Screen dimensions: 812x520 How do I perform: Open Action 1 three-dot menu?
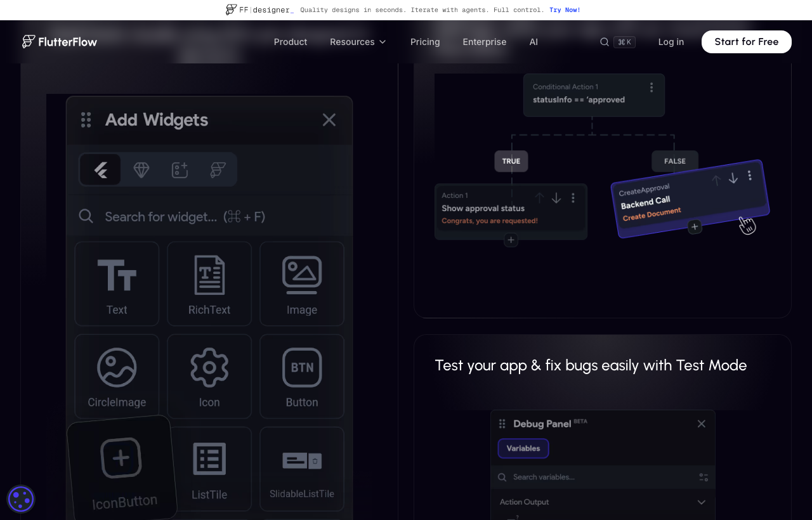pos(573,198)
